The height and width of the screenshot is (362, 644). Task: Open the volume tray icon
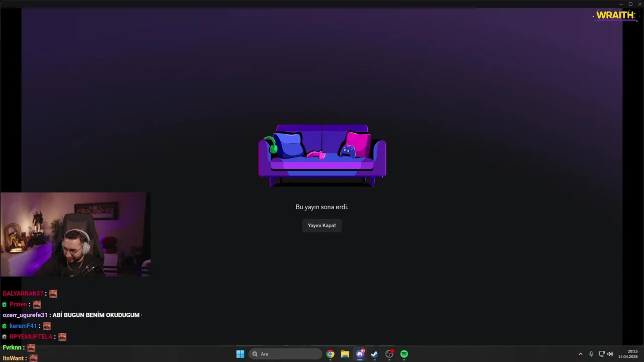[610, 354]
